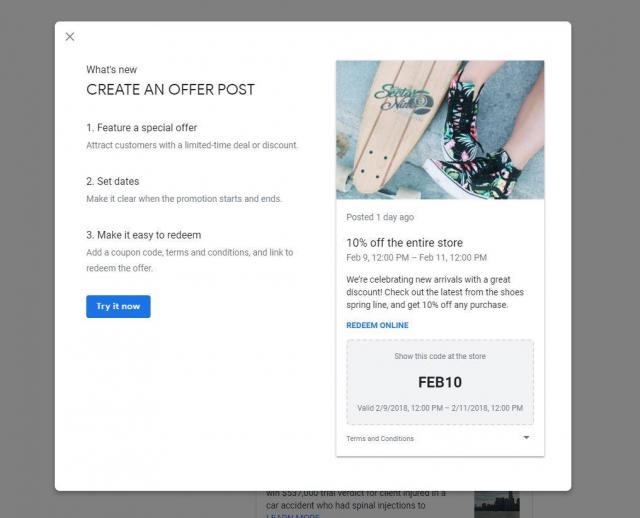The height and width of the screenshot is (518, 640).
Task: Click the LEARN MORE link behind the dialog
Action: 293,516
